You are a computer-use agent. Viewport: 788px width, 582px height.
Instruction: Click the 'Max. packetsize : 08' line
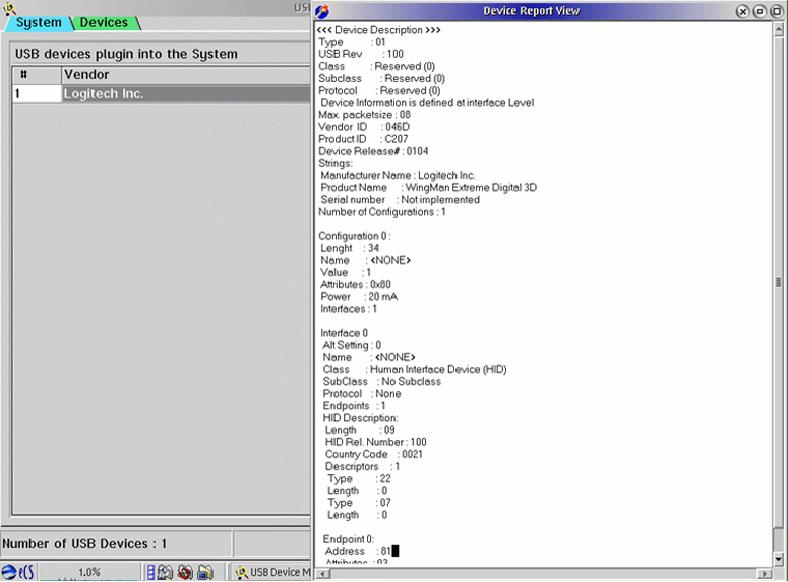coord(364,115)
